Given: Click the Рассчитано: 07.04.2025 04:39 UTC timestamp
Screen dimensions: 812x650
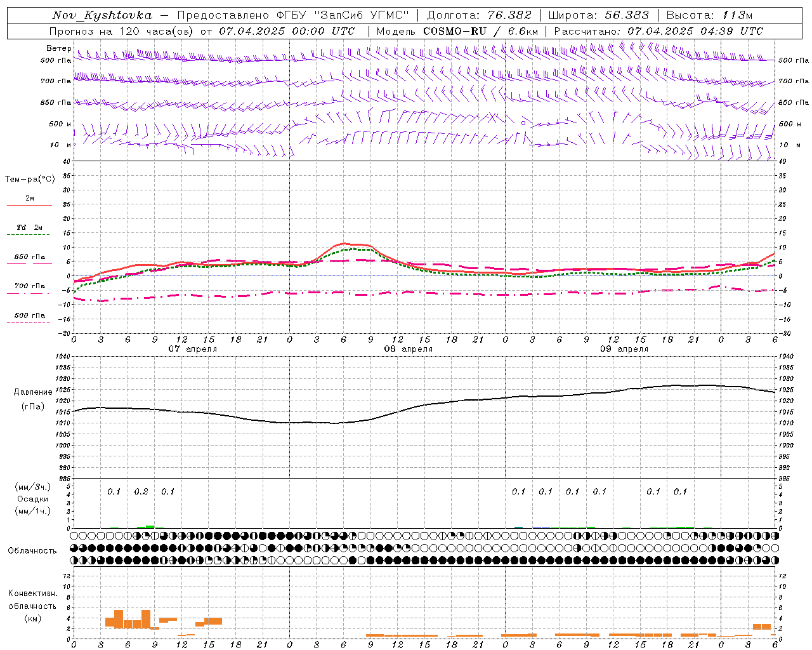Looking at the screenshot, I should pos(658,31).
